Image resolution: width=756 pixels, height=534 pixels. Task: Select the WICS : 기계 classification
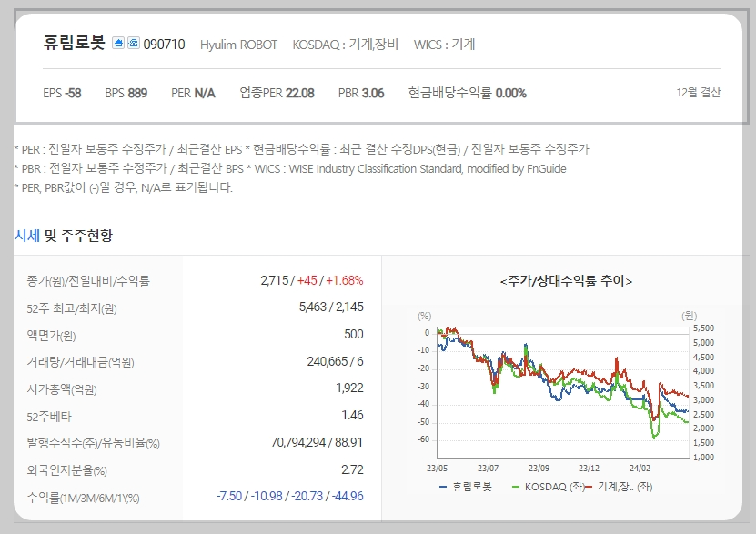pos(444,45)
